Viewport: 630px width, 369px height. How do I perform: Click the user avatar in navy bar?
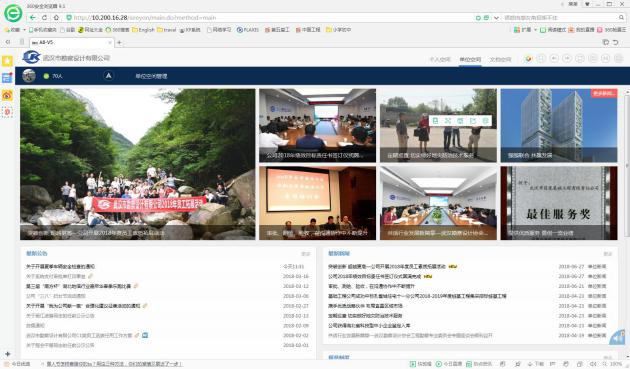click(x=29, y=76)
